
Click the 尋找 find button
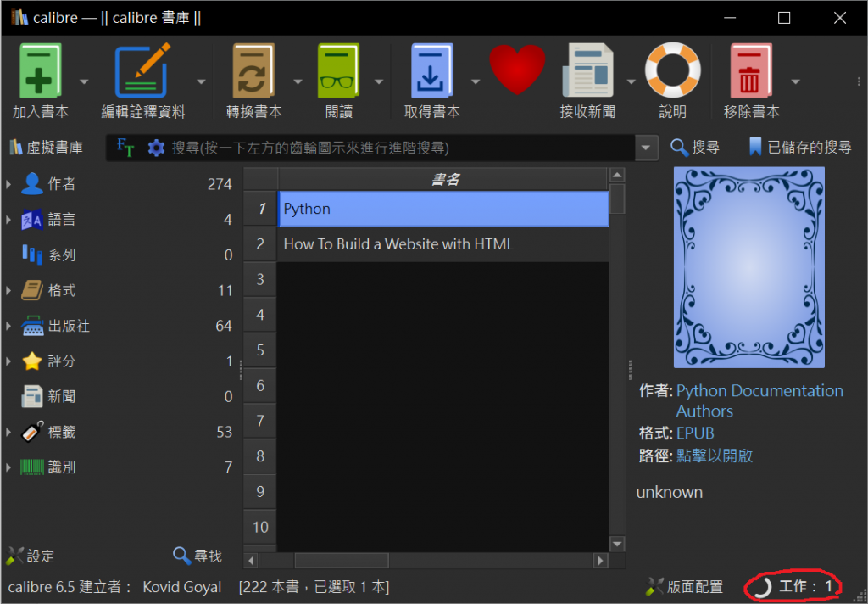click(x=197, y=556)
